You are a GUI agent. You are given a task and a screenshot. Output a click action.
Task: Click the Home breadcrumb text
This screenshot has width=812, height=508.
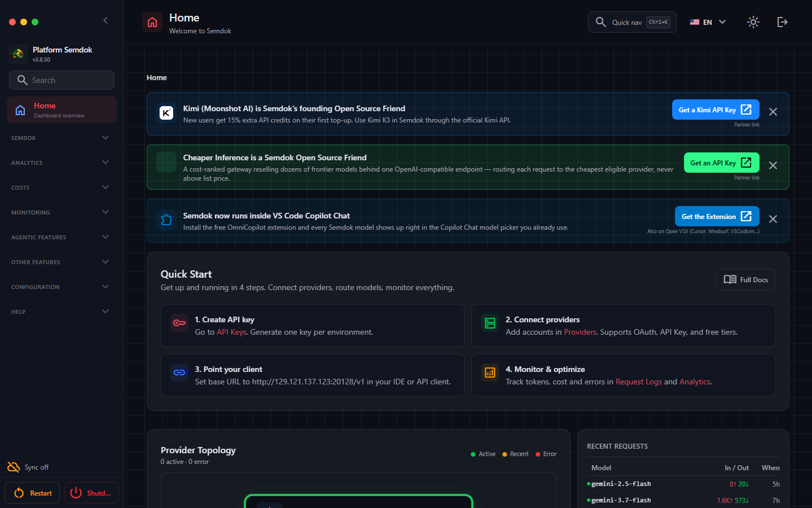click(157, 77)
